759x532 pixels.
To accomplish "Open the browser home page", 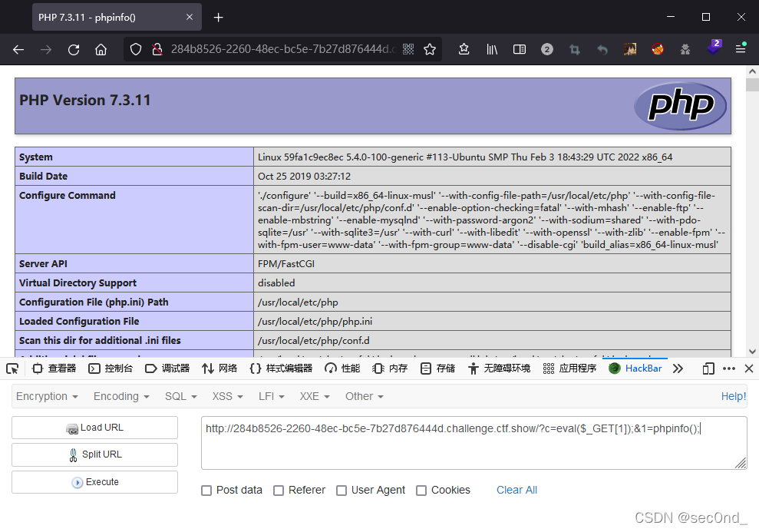I will click(101, 49).
